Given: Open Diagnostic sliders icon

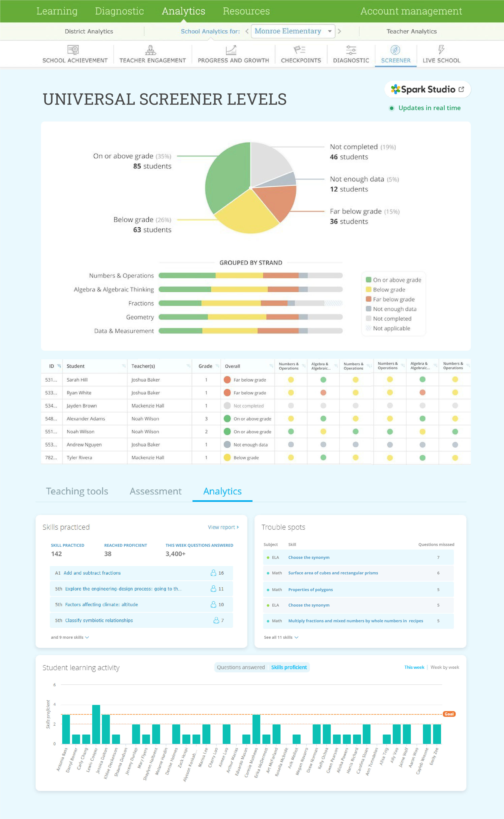Looking at the screenshot, I should coord(351,50).
